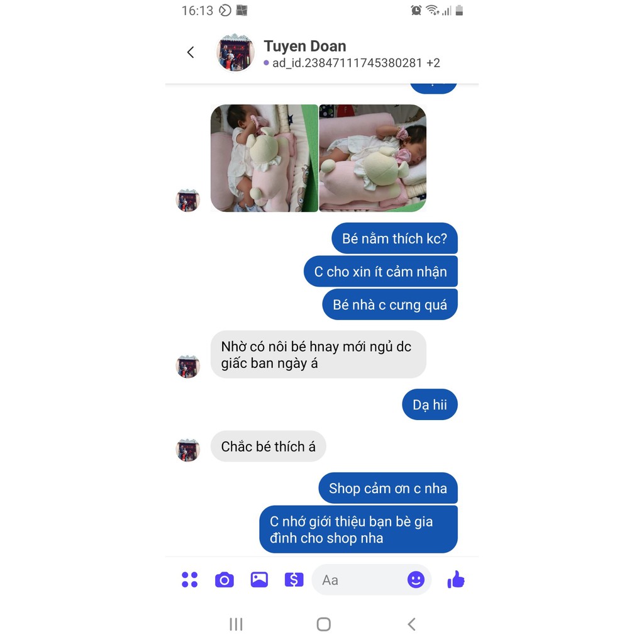This screenshot has height=644, width=644.
Task: Open the emoji smiley picker
Action: [x=416, y=579]
